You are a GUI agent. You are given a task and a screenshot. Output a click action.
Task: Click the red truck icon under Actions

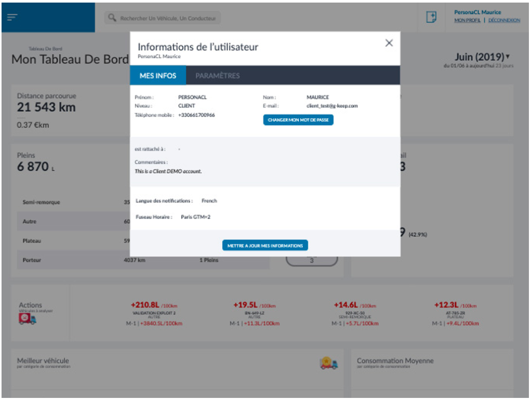point(28,319)
